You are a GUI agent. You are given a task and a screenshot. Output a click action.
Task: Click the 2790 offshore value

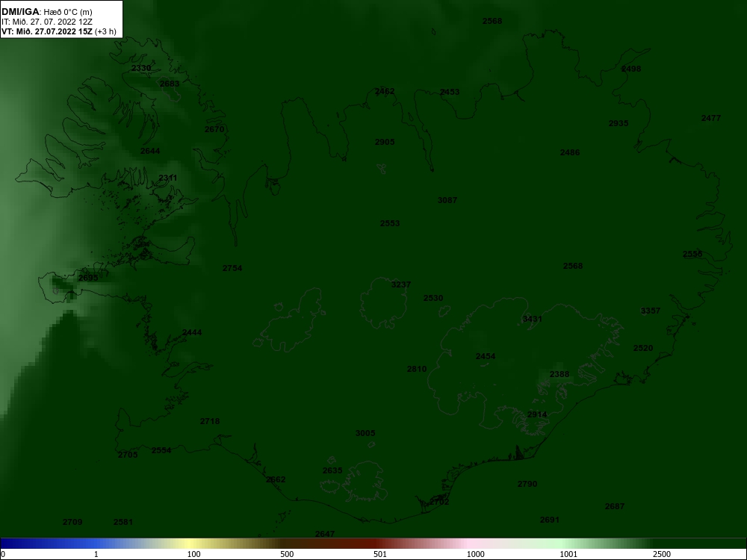[x=527, y=484]
